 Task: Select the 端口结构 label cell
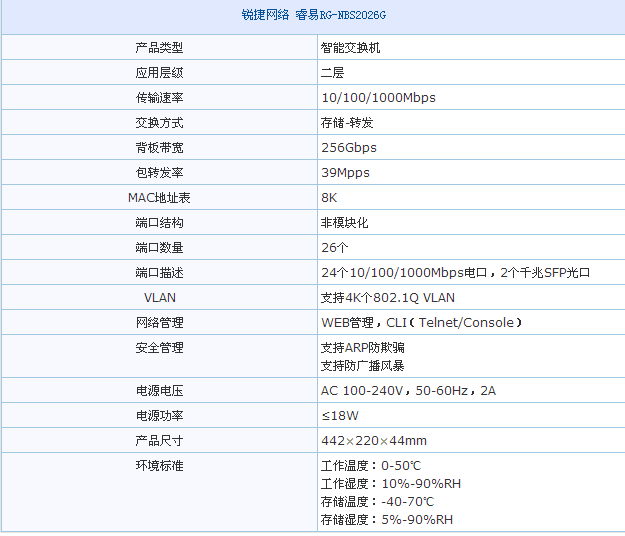point(159,223)
